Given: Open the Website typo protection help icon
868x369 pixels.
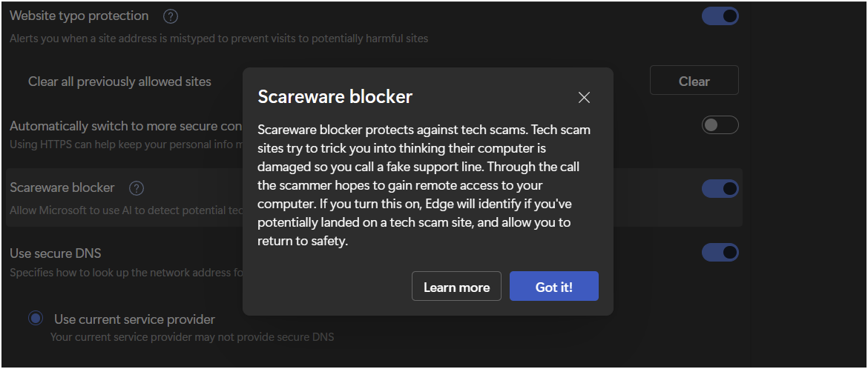Looking at the screenshot, I should [171, 16].
